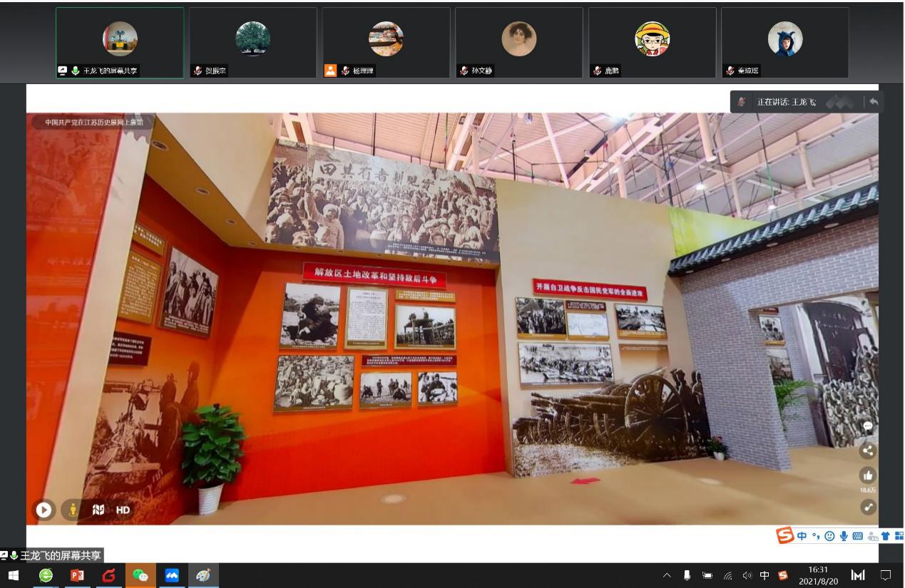905x588 pixels.
Task: Play the virtual exhibition auto tour
Action: tap(44, 510)
